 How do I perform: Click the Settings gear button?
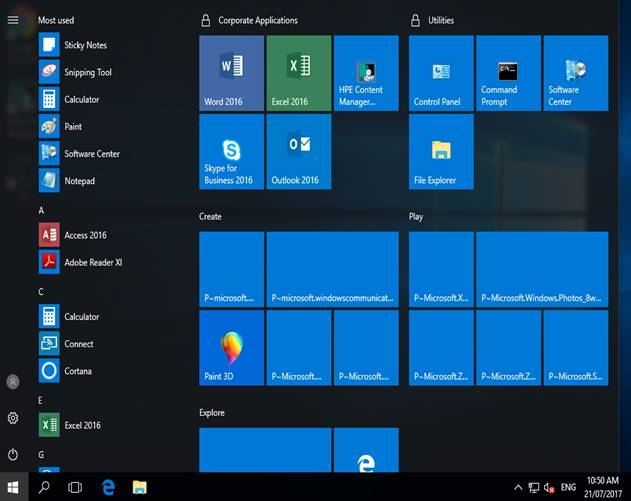click(x=13, y=418)
